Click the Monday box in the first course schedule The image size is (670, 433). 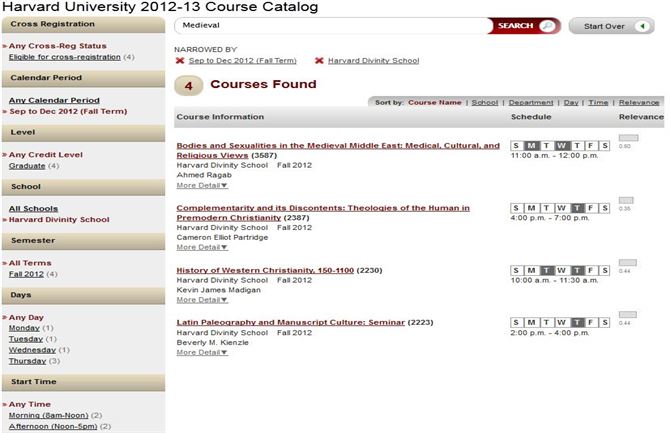tap(531, 145)
